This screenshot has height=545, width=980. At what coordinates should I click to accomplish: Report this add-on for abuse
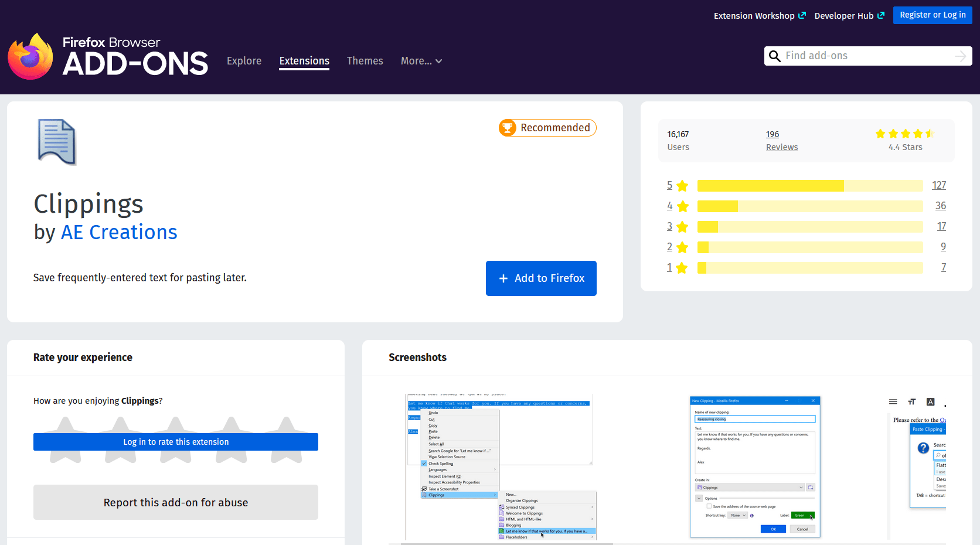pyautogui.click(x=176, y=502)
